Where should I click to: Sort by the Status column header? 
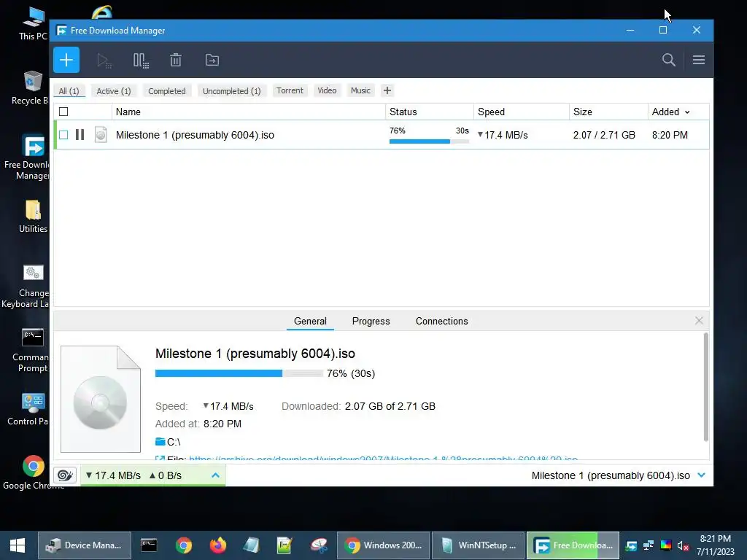click(x=429, y=112)
